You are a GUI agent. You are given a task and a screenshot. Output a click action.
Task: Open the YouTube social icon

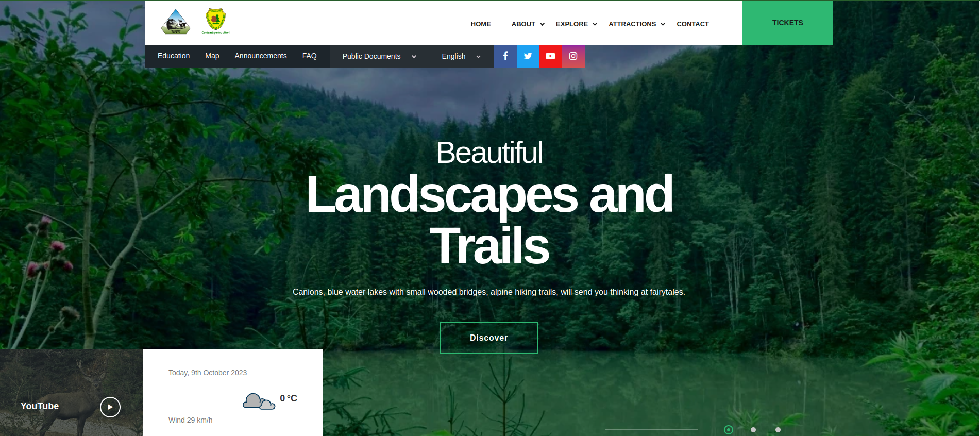[x=551, y=56]
